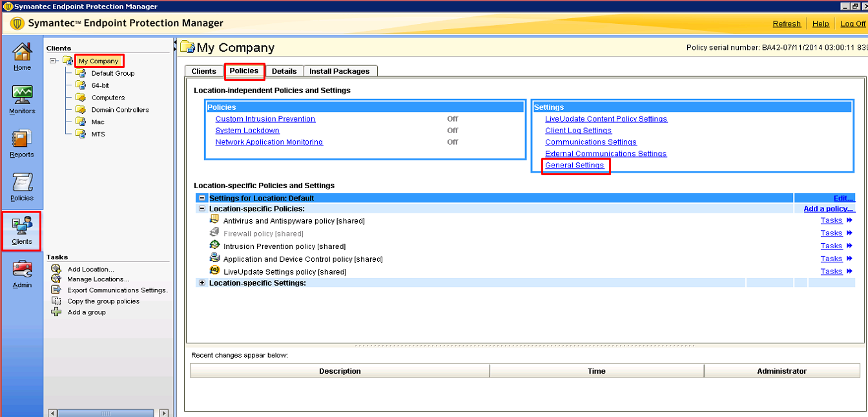Click the LiveUpdate Settings policy icon

pyautogui.click(x=214, y=271)
